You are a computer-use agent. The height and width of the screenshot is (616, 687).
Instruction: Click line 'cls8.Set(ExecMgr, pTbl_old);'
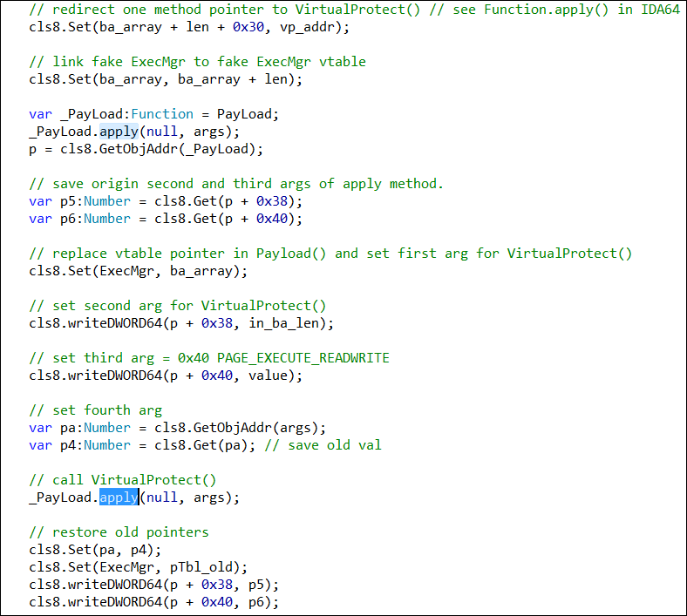pos(138,567)
